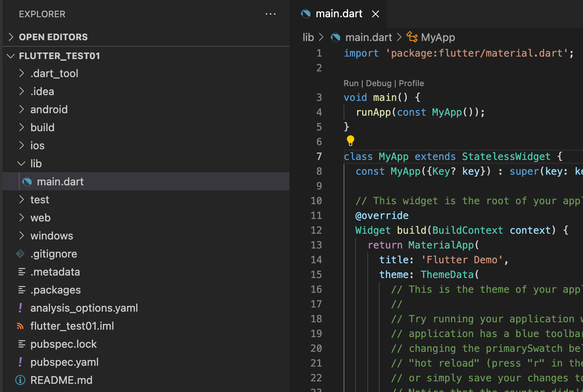Click the YAML icon beside analysis_options.yaml
The image size is (583, 392).
(20, 308)
